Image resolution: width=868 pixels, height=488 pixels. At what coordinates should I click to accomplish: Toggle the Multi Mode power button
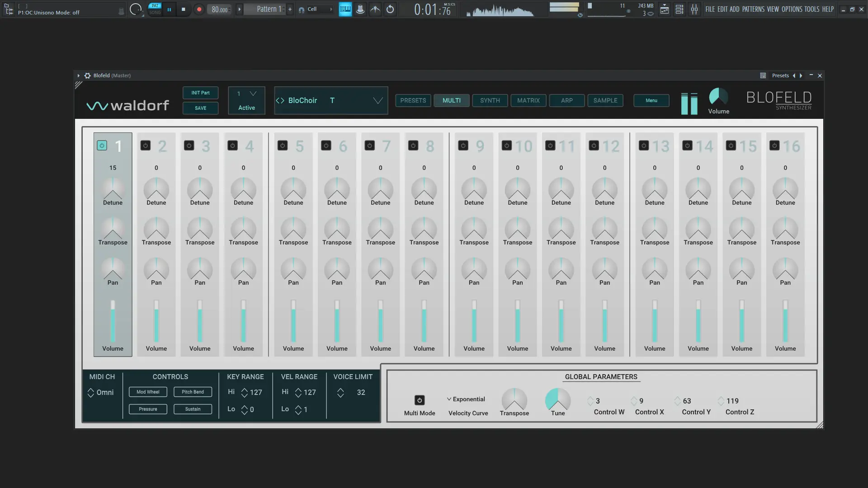[x=419, y=400]
